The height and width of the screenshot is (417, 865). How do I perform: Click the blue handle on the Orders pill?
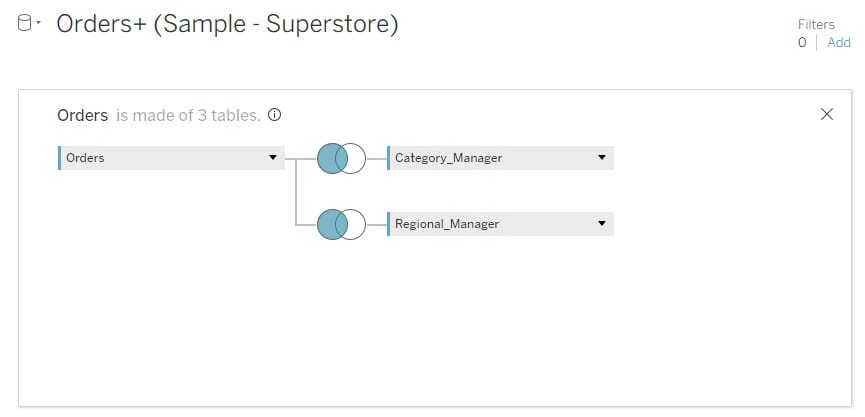click(x=60, y=158)
